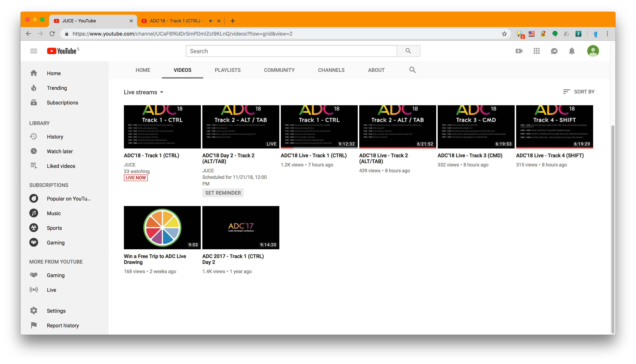Image resolution: width=636 pixels, height=364 pixels.
Task: Open the YouTube hamburger guide menu
Action: click(x=34, y=51)
